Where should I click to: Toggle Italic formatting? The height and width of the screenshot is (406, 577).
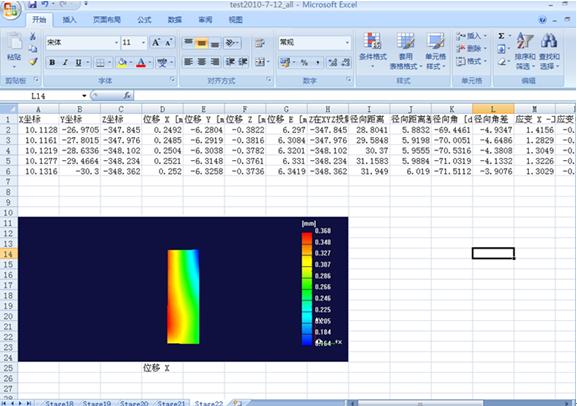coord(65,63)
